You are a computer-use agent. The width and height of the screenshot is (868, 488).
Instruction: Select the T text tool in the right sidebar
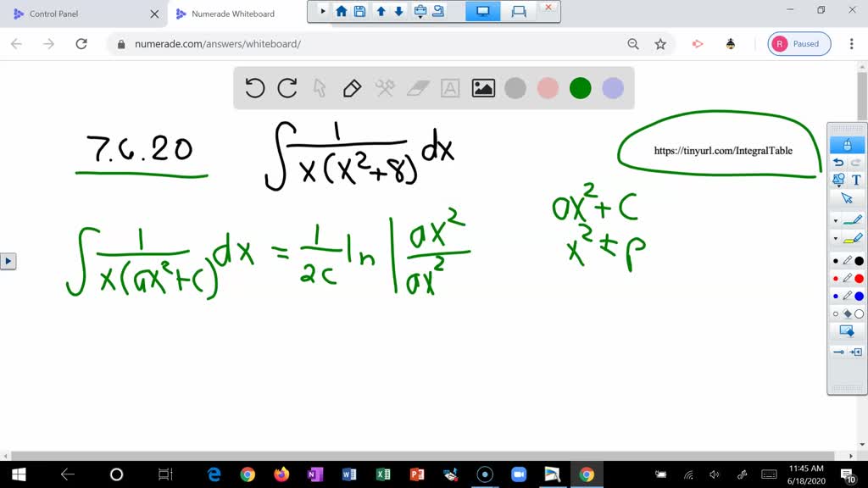pyautogui.click(x=855, y=180)
